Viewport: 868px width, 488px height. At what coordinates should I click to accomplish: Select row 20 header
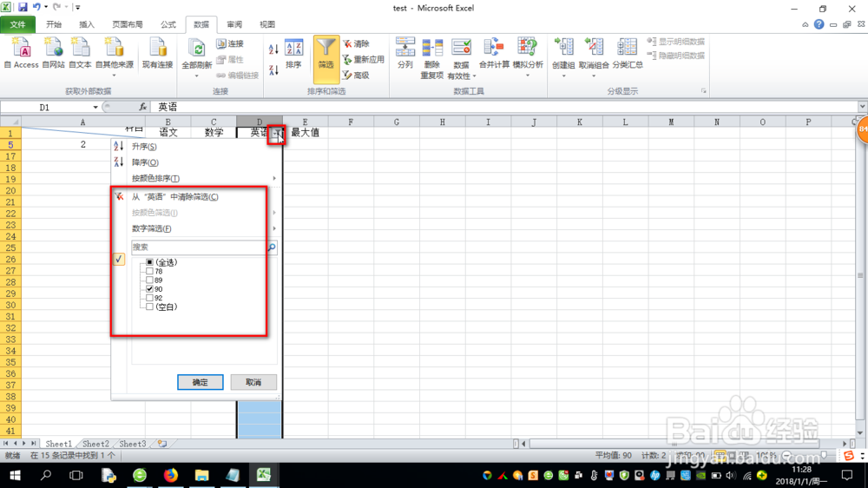(x=10, y=190)
